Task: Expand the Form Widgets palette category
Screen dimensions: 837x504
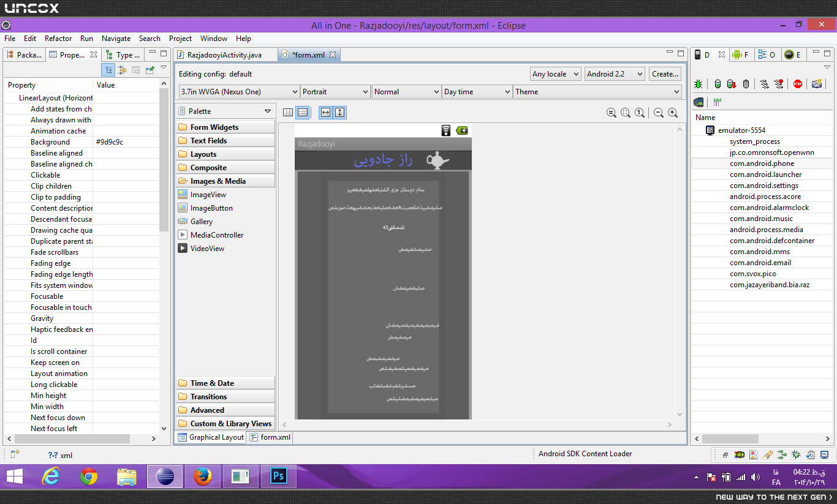Action: (x=225, y=127)
